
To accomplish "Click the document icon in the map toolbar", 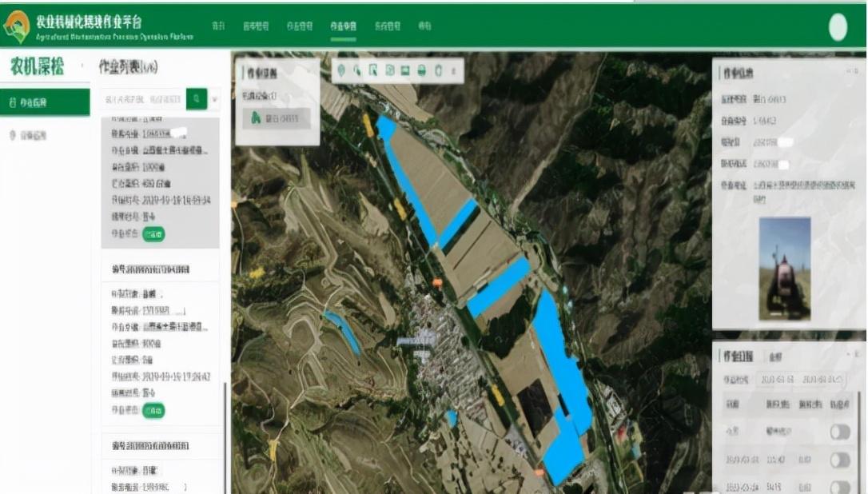I will click(390, 70).
